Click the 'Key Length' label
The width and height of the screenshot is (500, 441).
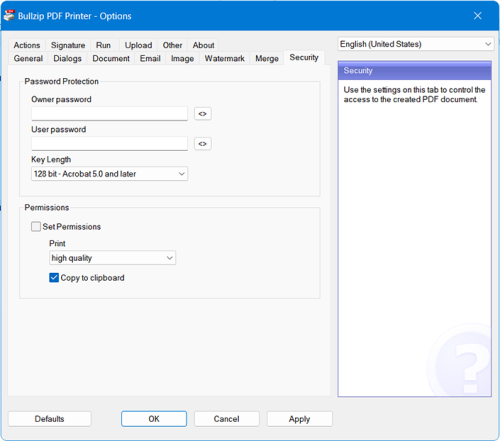pos(51,159)
